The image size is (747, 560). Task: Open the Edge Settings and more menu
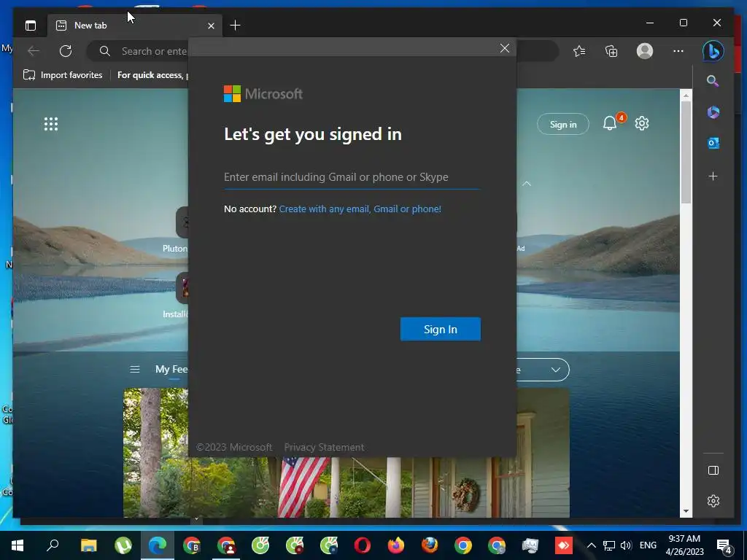tap(678, 51)
